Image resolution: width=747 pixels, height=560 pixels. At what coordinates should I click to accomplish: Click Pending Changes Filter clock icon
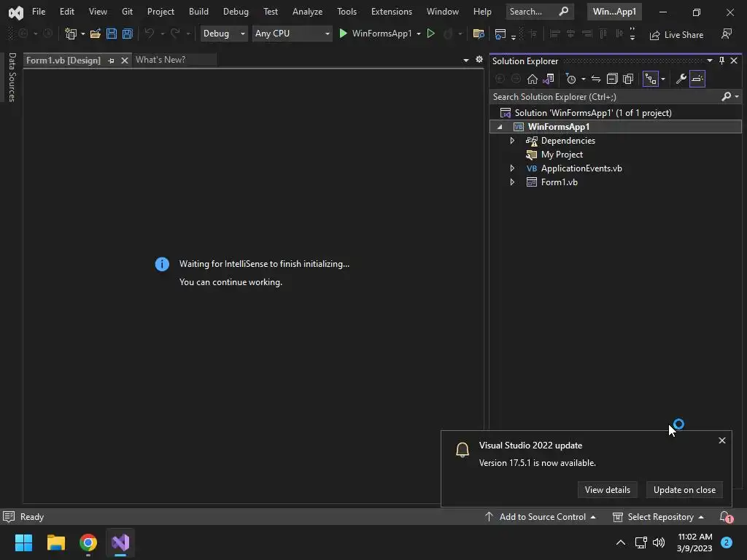point(570,79)
